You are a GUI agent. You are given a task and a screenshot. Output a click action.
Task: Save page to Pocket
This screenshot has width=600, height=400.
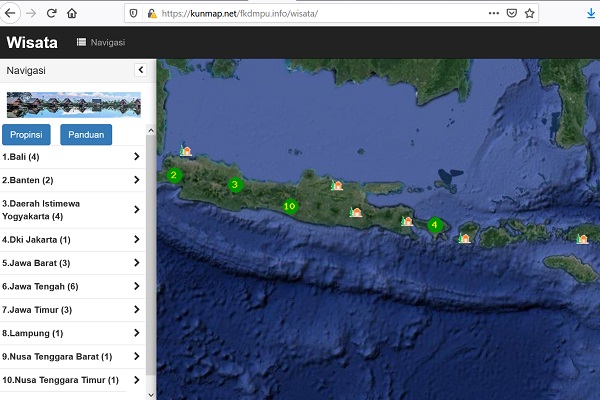coord(512,13)
